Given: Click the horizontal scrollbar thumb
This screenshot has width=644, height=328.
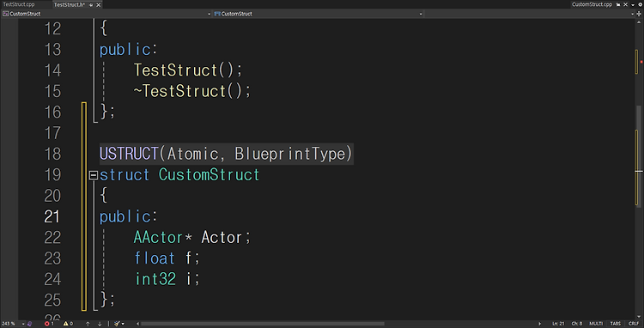Looking at the screenshot, I should [263, 324].
